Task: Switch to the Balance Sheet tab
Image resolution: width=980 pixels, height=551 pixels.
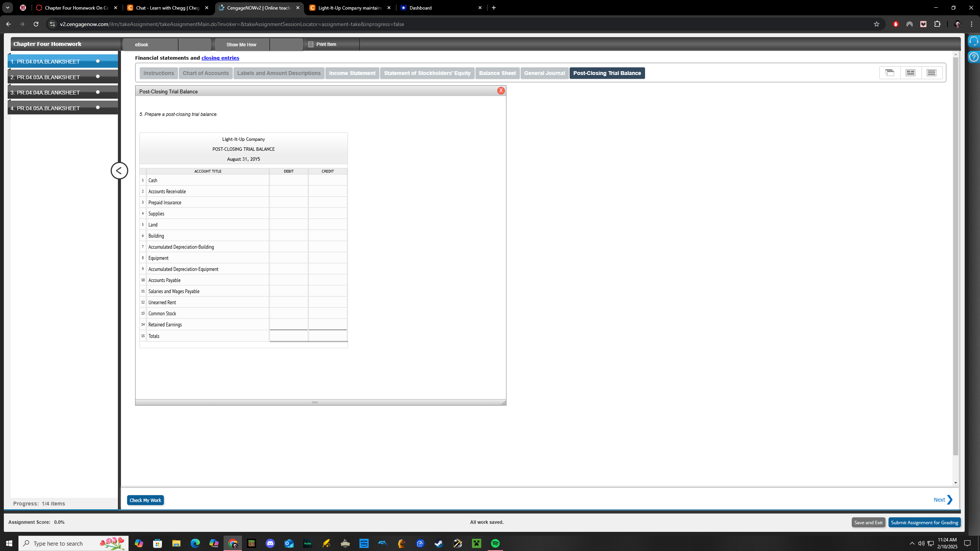Action: 497,73
